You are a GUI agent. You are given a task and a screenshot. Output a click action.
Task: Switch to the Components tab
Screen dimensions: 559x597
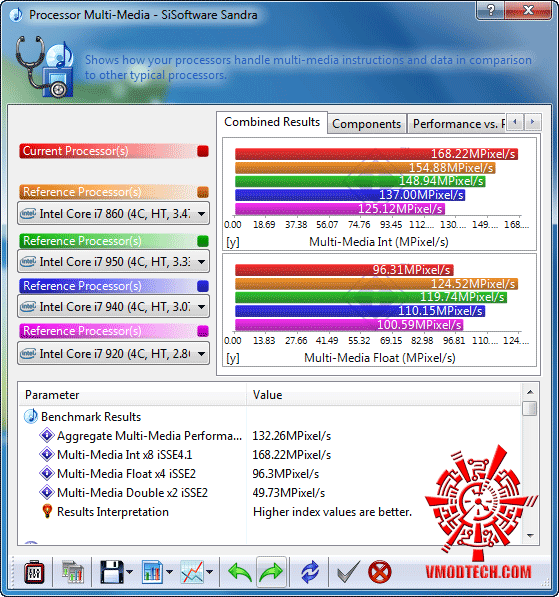tap(366, 124)
